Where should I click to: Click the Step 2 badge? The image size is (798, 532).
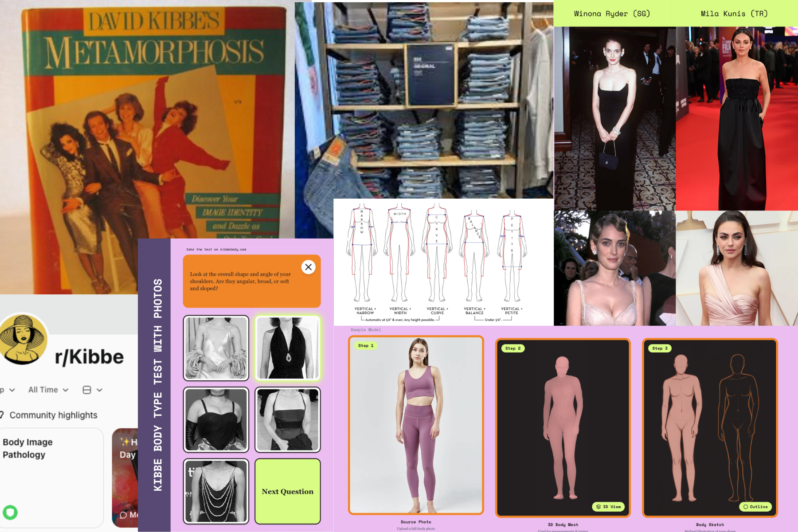513,348
